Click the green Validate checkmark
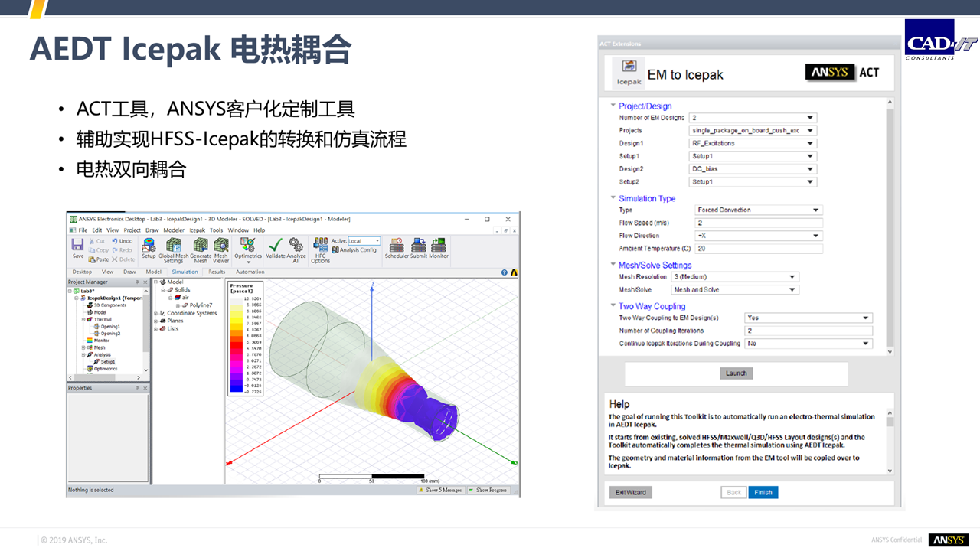Image resolution: width=980 pixels, height=551 pixels. [x=275, y=245]
